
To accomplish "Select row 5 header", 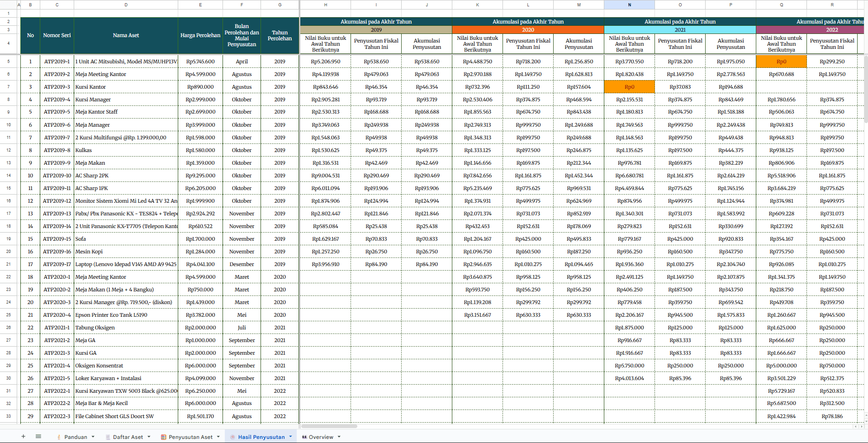I will coord(9,61).
